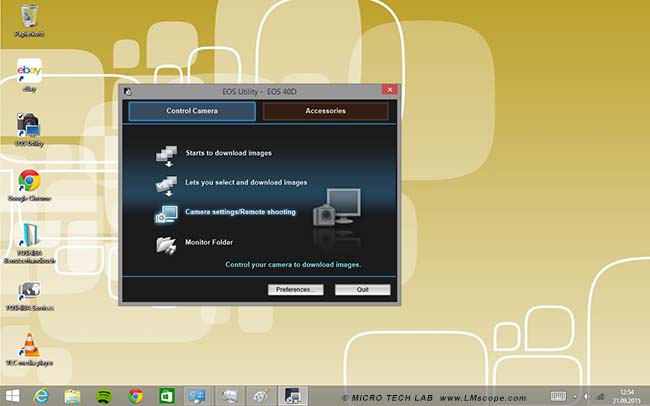
Task: Open File Explorer from taskbar
Action: click(73, 396)
